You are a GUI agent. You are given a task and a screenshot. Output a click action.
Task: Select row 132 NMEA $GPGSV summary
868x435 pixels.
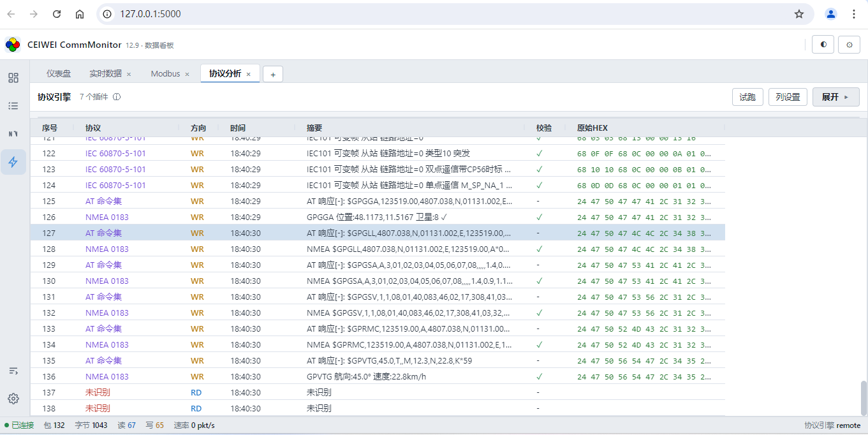(409, 313)
